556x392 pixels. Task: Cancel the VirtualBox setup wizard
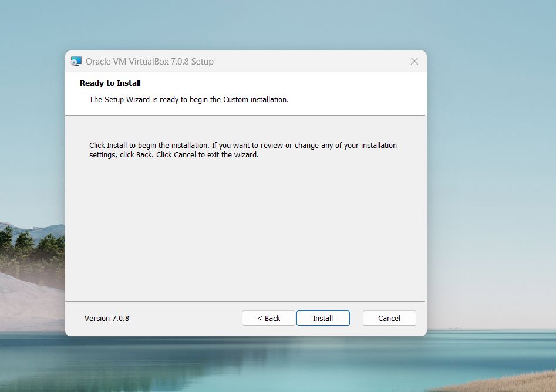click(x=389, y=318)
